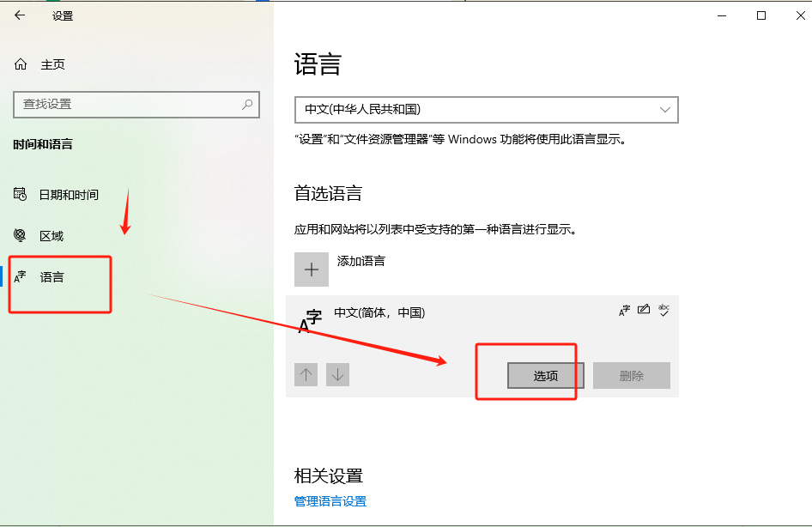812x527 pixels.
Task: Focus the 查找设置 search field
Action: 136,105
